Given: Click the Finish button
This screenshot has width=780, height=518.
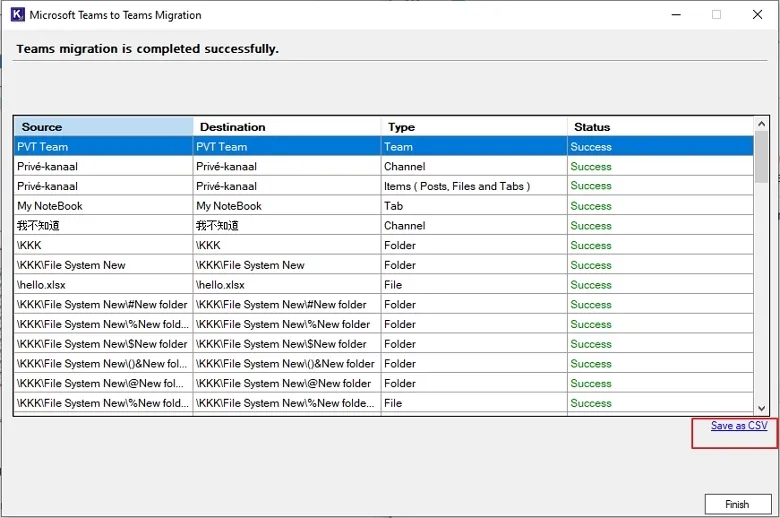Looking at the screenshot, I should pyautogui.click(x=738, y=504).
